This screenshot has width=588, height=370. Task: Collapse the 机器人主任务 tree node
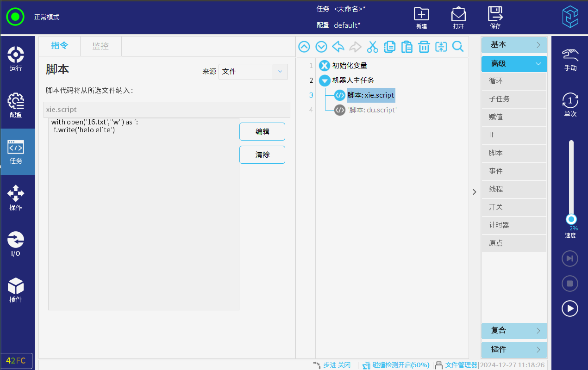pyautogui.click(x=325, y=80)
